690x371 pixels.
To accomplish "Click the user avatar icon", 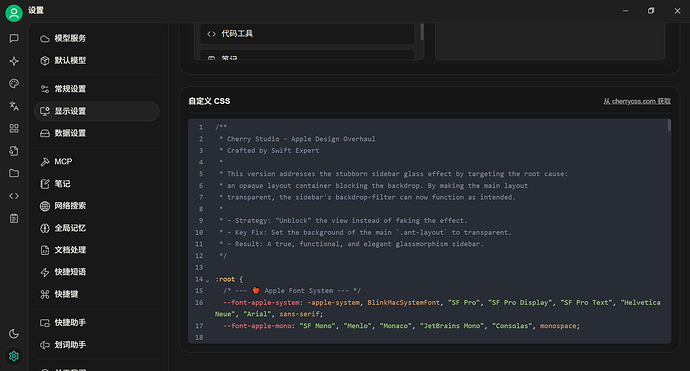I will [x=14, y=13].
